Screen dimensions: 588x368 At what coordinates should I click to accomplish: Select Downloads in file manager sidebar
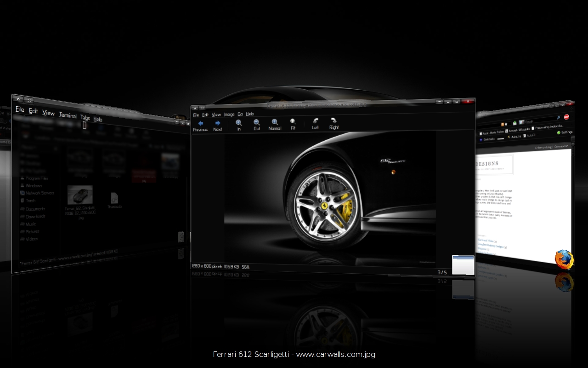[32, 216]
